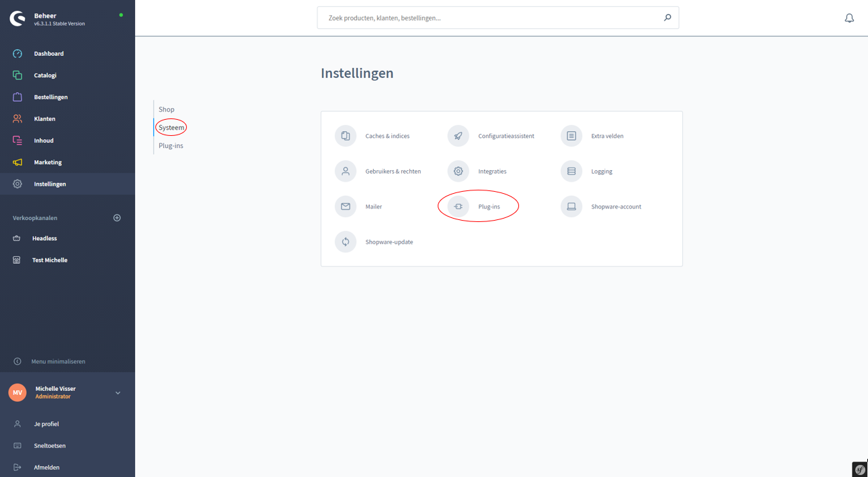The image size is (868, 477).
Task: Focus the product search input field
Action: [491, 18]
